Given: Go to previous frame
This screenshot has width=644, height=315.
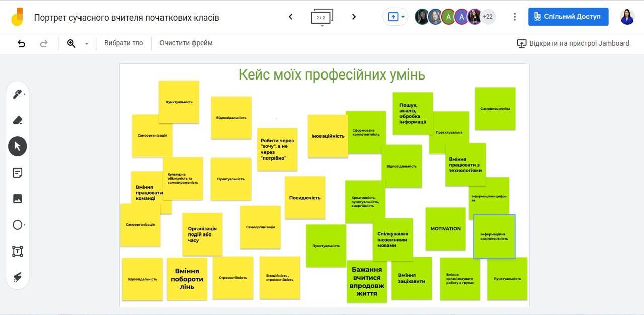Looking at the screenshot, I should pos(290,17).
